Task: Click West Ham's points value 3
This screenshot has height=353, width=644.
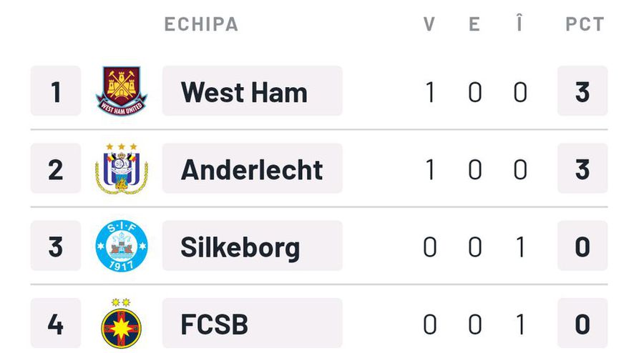Action: pos(582,91)
